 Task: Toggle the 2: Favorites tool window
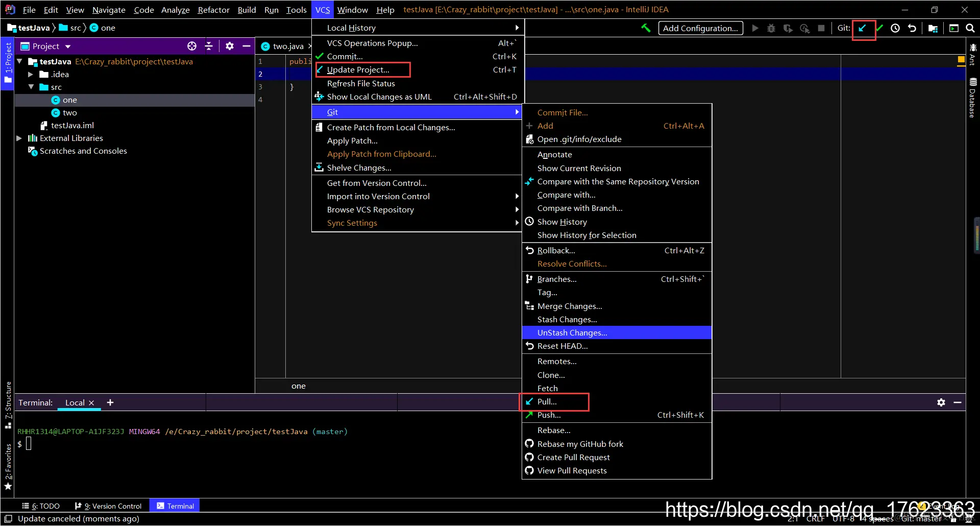pos(8,467)
